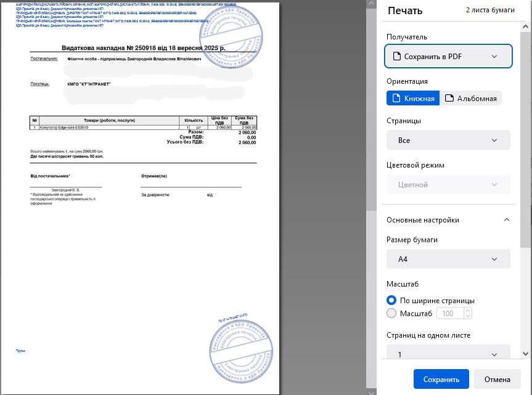Screen dimensions: 532x395
Task: Select portrait orientation 'Книжная'
Action: point(413,99)
